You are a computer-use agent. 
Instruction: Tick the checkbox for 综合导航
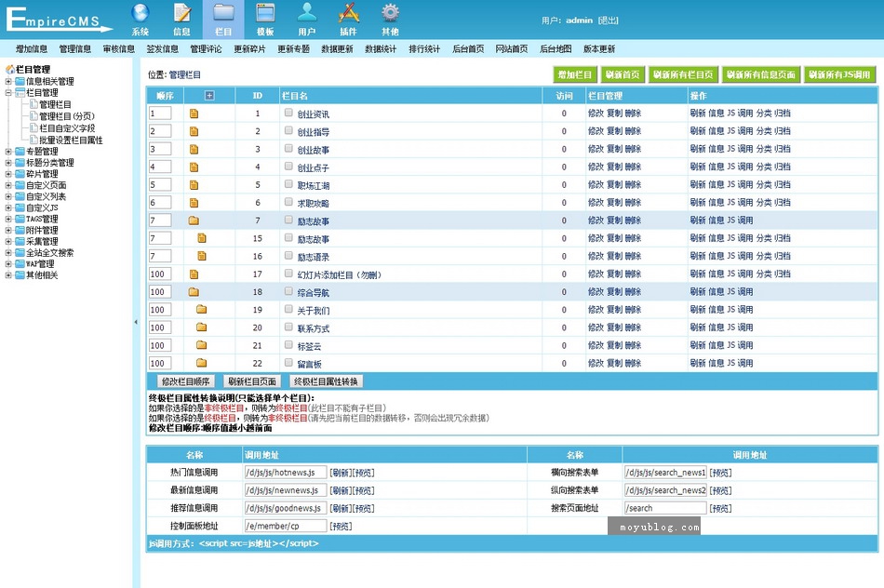288,291
